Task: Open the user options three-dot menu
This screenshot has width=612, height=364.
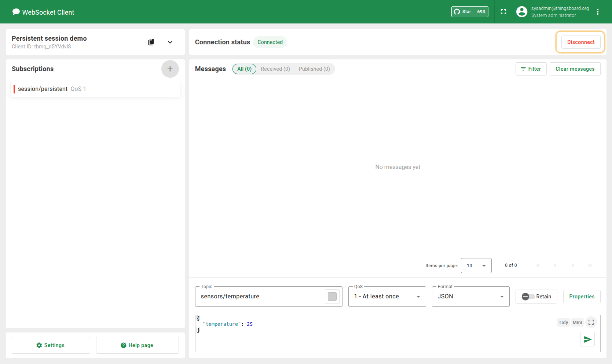Action: pos(597,12)
